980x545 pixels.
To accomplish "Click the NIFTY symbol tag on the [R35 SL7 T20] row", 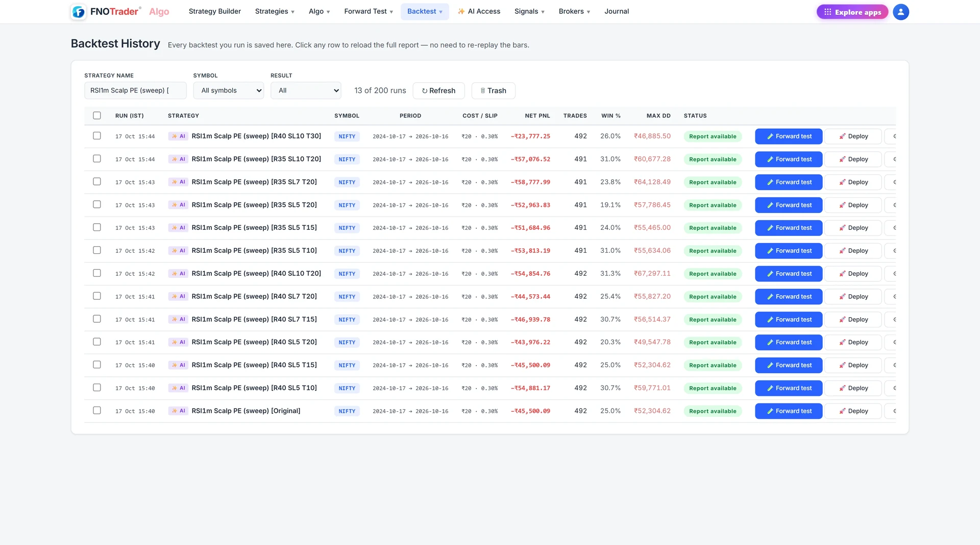I will (347, 182).
